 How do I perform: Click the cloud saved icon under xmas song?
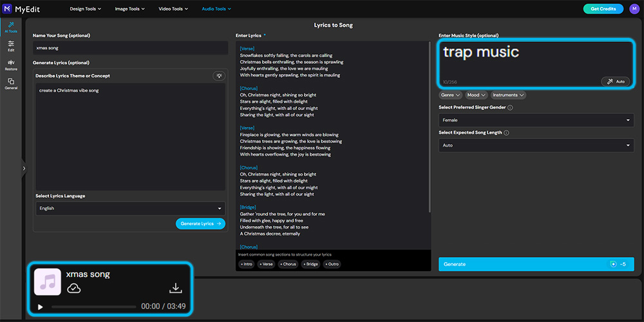pyautogui.click(x=73, y=289)
